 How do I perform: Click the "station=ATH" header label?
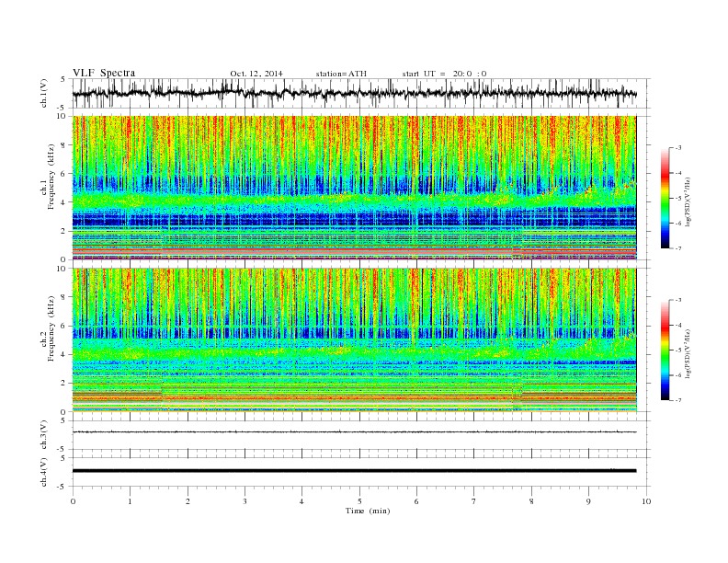coord(341,74)
